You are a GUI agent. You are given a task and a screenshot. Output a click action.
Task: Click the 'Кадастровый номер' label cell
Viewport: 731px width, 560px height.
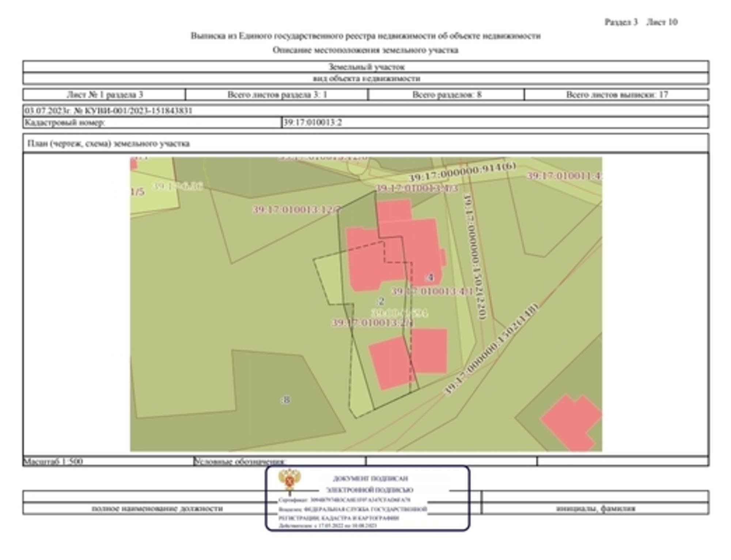tap(65, 122)
